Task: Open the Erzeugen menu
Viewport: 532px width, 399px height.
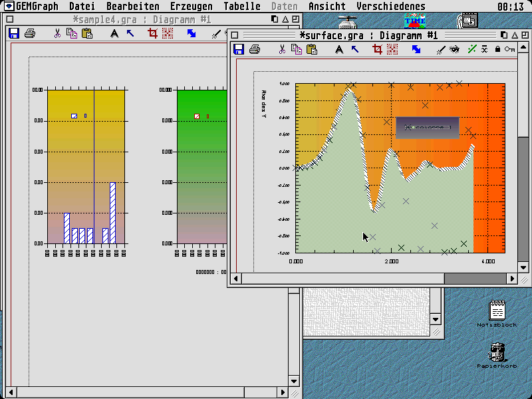Action: tap(191, 7)
